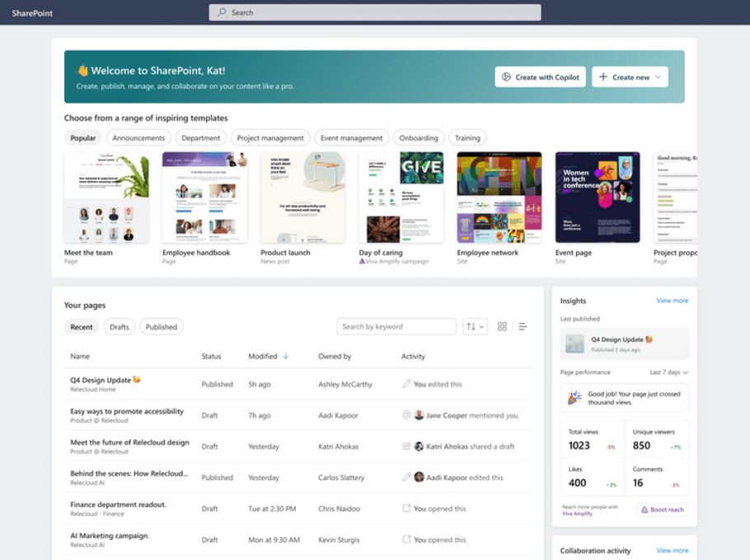Open the sort order dropdown near the keyword search
The image size is (750, 560).
(x=474, y=326)
